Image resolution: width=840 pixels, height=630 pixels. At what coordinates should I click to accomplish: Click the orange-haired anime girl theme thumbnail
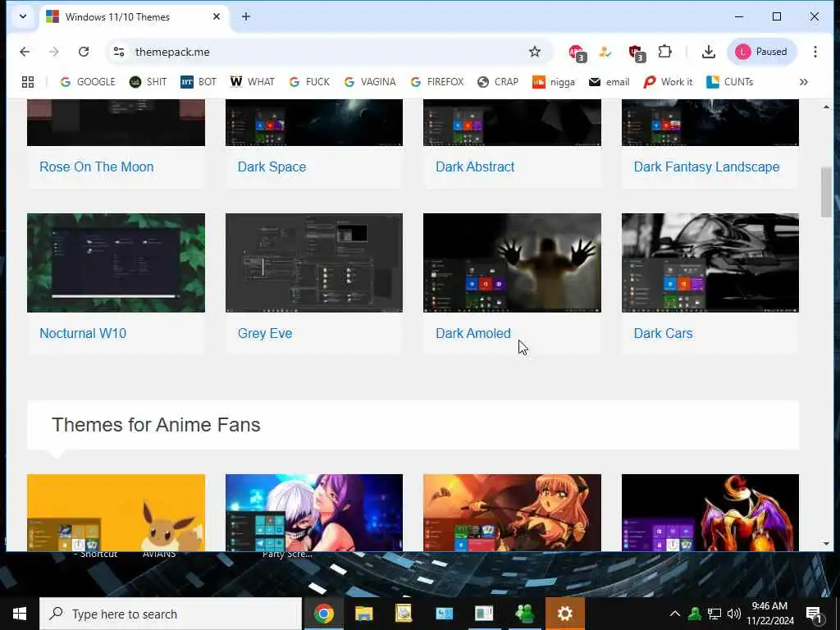click(x=512, y=512)
